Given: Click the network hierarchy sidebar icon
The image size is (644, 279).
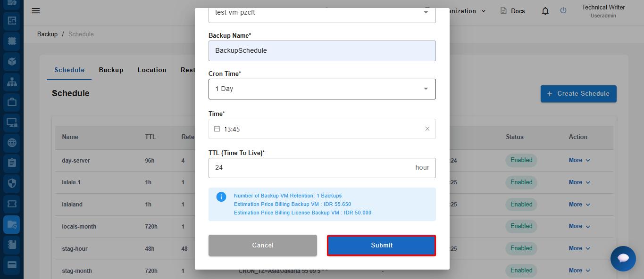Looking at the screenshot, I should [x=12, y=82].
